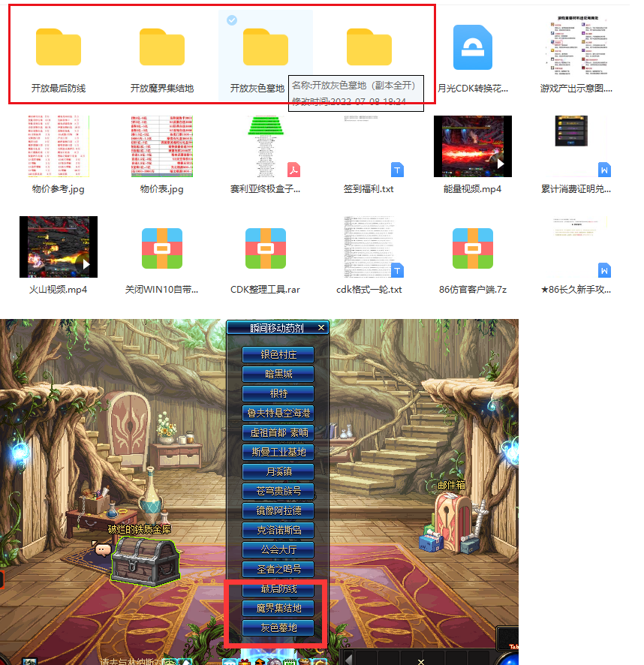Select 暗黑城 teleport destination
This screenshot has width=644, height=665.
point(278,374)
